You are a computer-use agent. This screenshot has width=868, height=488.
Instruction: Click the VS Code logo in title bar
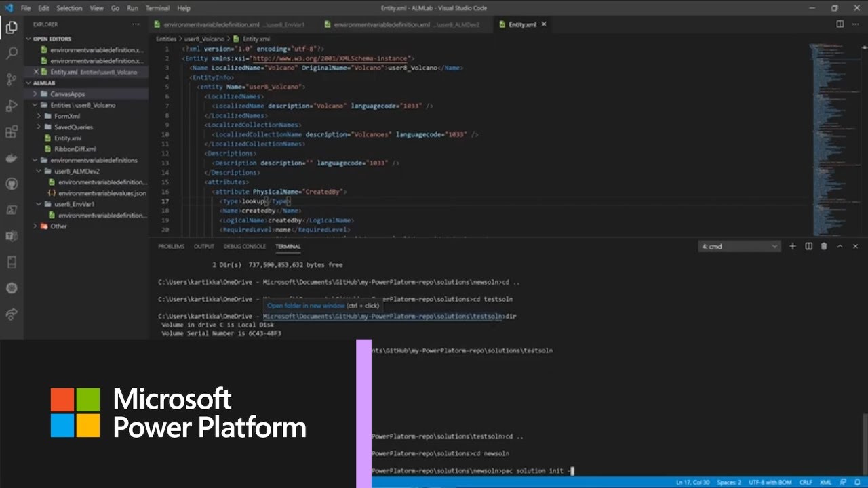8,8
